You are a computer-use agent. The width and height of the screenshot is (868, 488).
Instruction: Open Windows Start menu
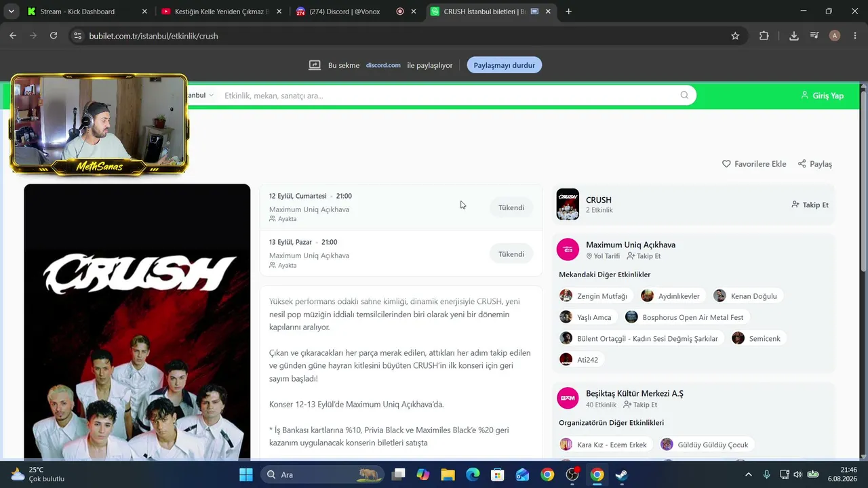(x=246, y=474)
